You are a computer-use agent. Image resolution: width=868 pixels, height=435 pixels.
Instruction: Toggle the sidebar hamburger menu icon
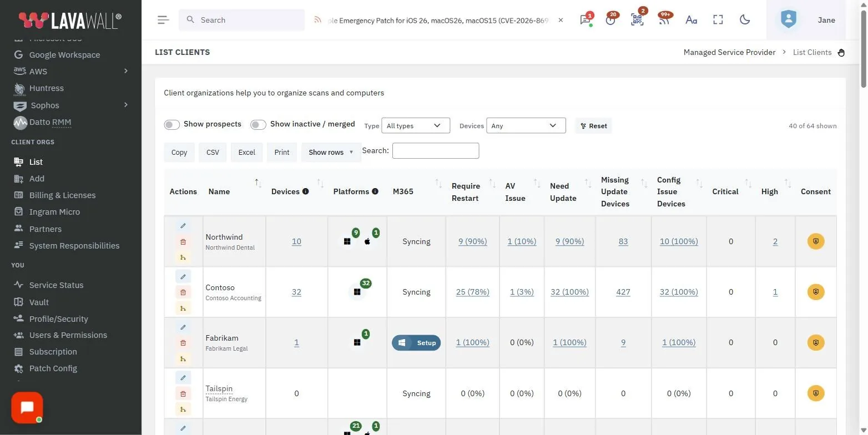tap(163, 20)
